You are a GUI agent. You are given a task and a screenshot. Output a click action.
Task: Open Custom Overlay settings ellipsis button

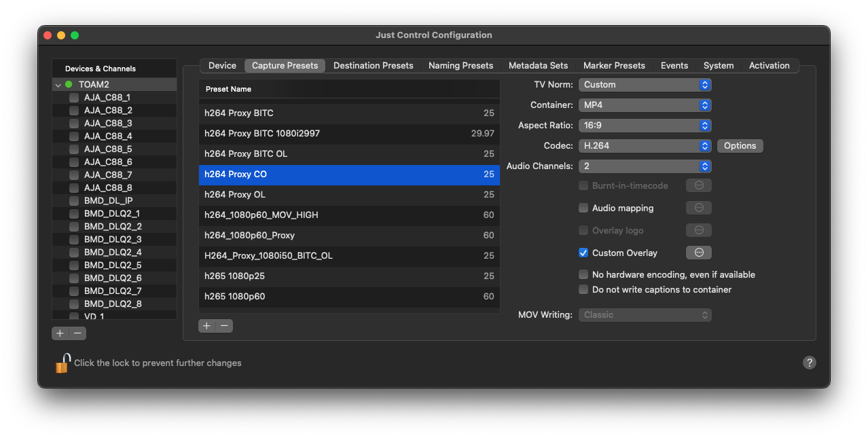coord(699,253)
